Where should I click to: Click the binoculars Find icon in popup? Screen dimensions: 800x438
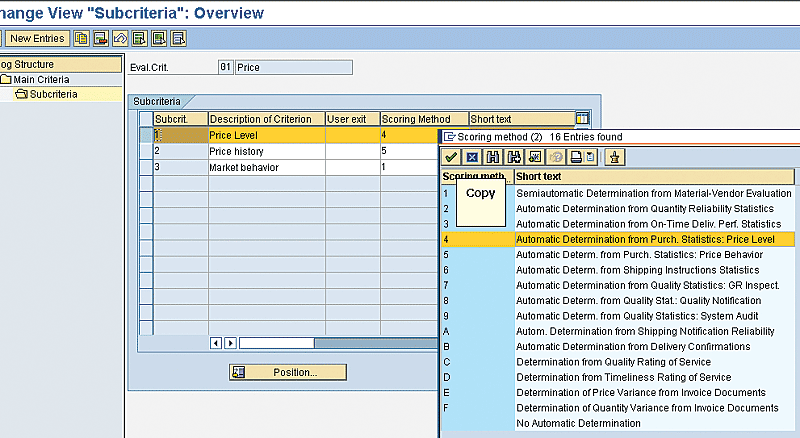[494, 157]
